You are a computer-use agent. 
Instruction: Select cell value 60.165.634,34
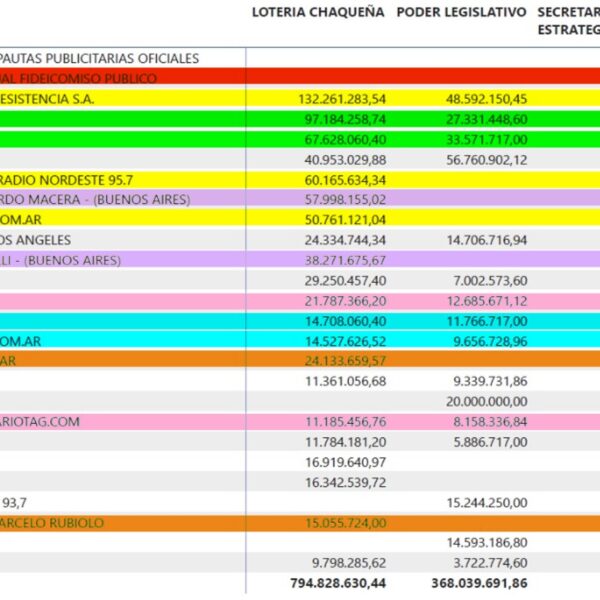click(x=345, y=180)
